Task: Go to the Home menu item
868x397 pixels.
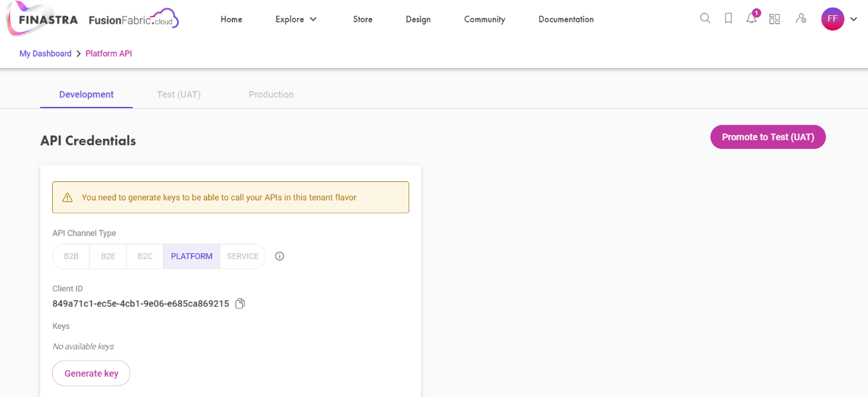Action: coord(231,19)
